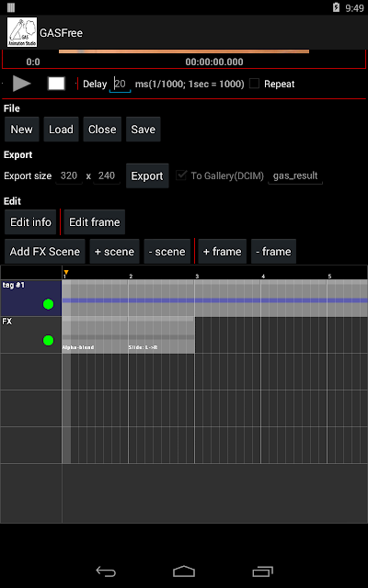The width and height of the screenshot is (368, 588).
Task: Toggle the green dot on FX track
Action: tap(48, 341)
